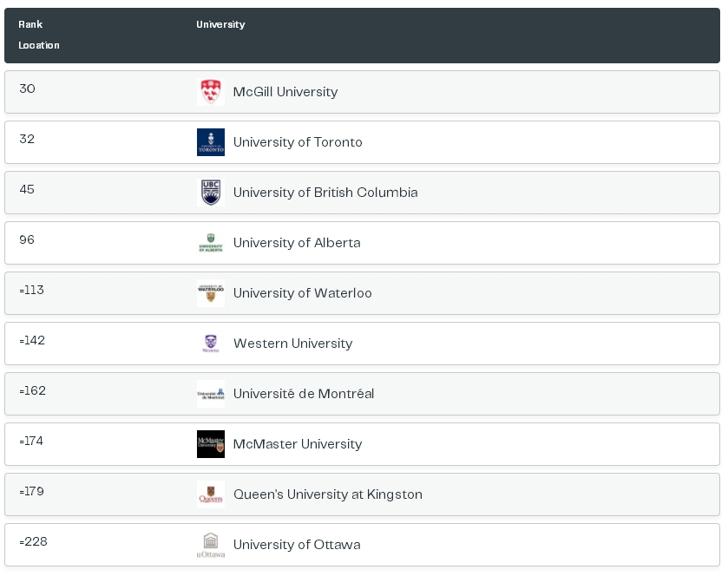Click the Location column header
This screenshot has width=728, height=576.
tap(38, 45)
